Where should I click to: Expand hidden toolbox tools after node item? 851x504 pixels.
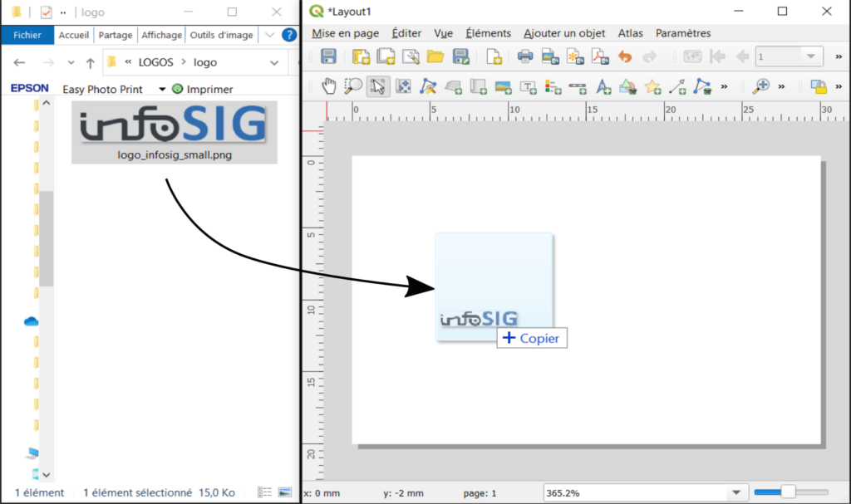[x=724, y=86]
